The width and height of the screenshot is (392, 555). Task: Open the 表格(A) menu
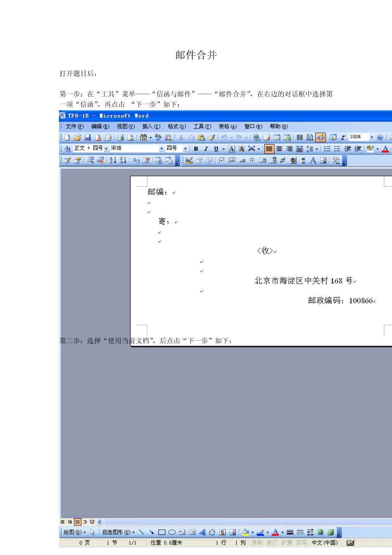[228, 127]
